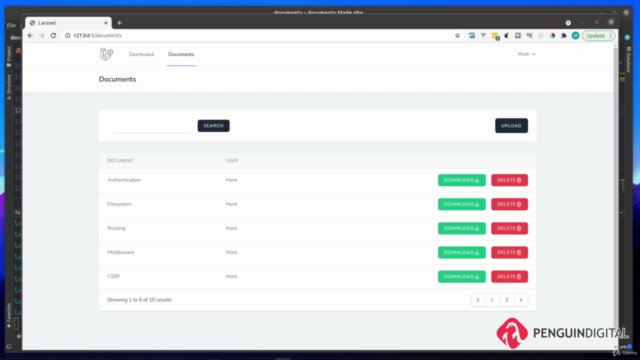This screenshot has width=640, height=360.
Task: Click the DOCUMENT column header
Action: pyautogui.click(x=120, y=160)
